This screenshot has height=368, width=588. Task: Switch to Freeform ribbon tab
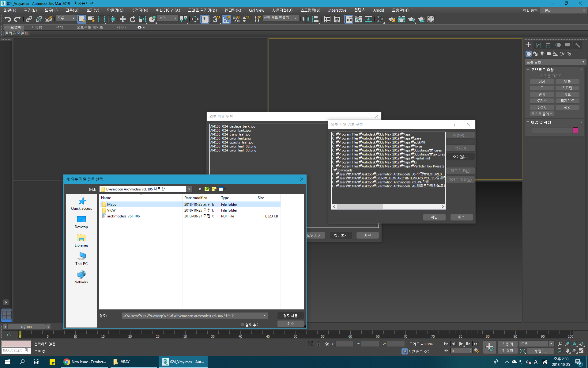click(36, 27)
